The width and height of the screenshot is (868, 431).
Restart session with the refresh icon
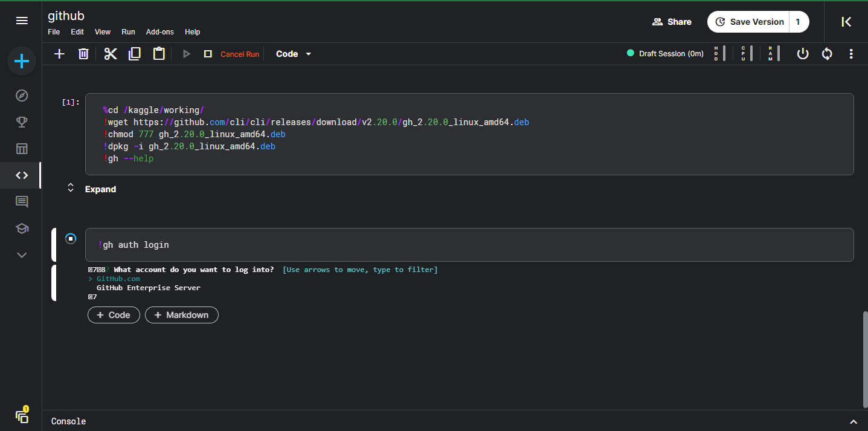[x=827, y=54]
